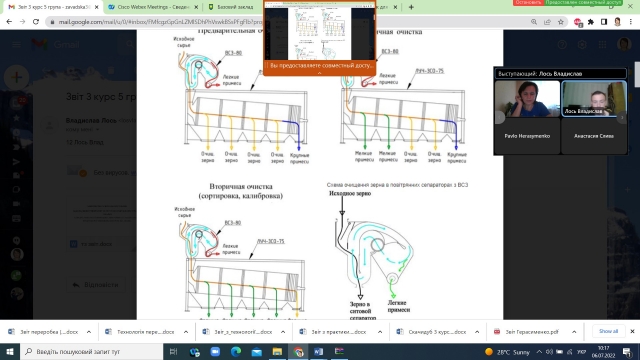The height and width of the screenshot is (360, 640).
Task: Open the Chrome profile avatar
Action: (x=618, y=22)
